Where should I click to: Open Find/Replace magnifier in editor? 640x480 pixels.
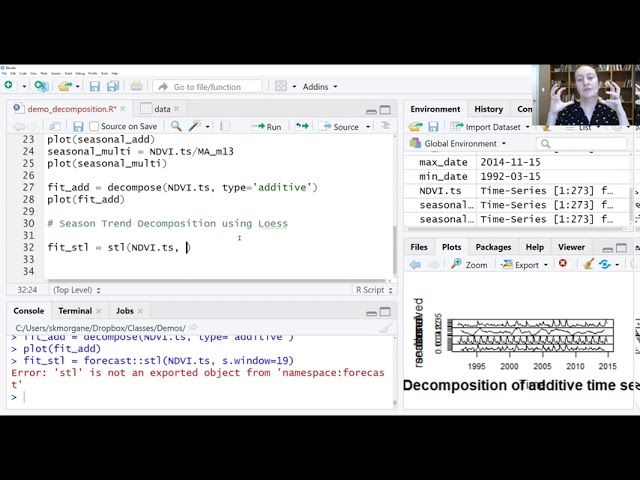point(176,126)
